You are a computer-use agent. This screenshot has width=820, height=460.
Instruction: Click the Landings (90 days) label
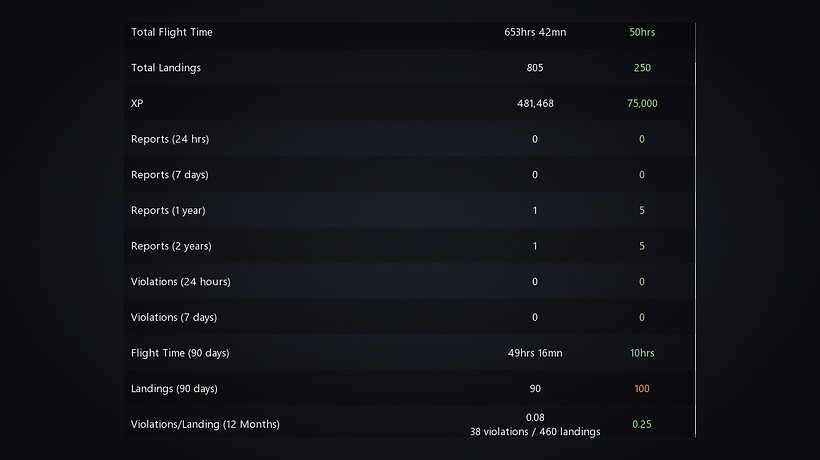coord(174,389)
